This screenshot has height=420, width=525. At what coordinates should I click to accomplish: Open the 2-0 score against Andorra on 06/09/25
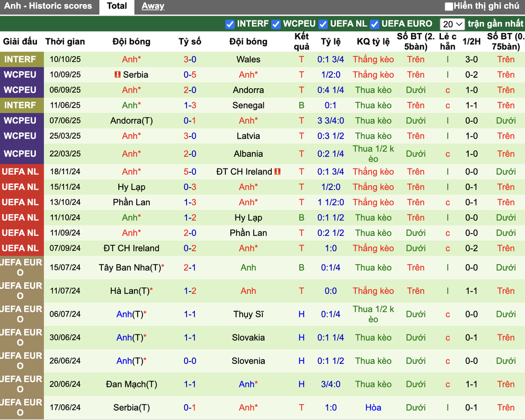coord(190,90)
